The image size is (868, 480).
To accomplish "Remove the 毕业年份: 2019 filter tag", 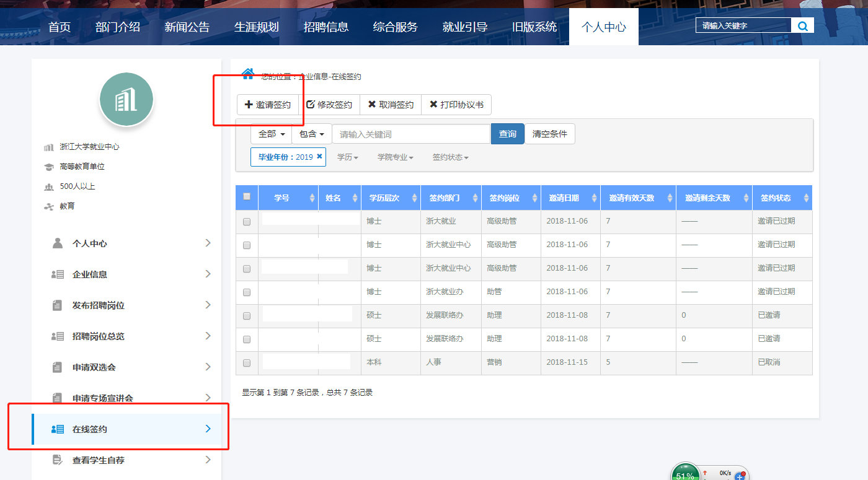I will pyautogui.click(x=319, y=157).
